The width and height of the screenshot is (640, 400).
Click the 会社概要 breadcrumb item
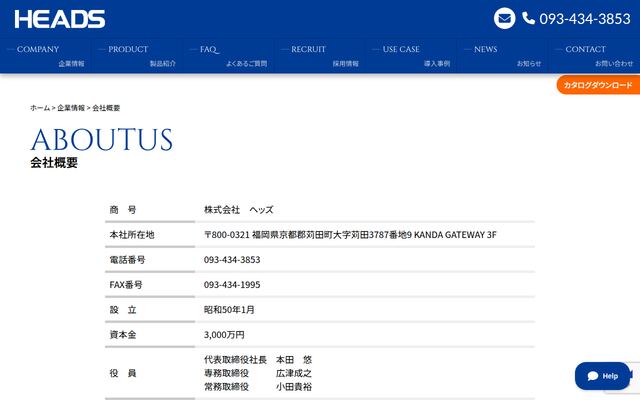point(106,108)
